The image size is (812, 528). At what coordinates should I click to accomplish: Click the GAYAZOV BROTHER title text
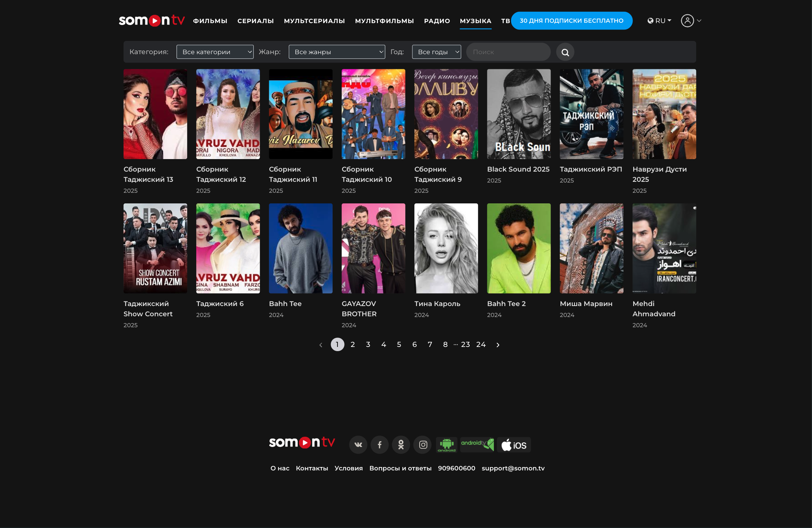coord(359,309)
